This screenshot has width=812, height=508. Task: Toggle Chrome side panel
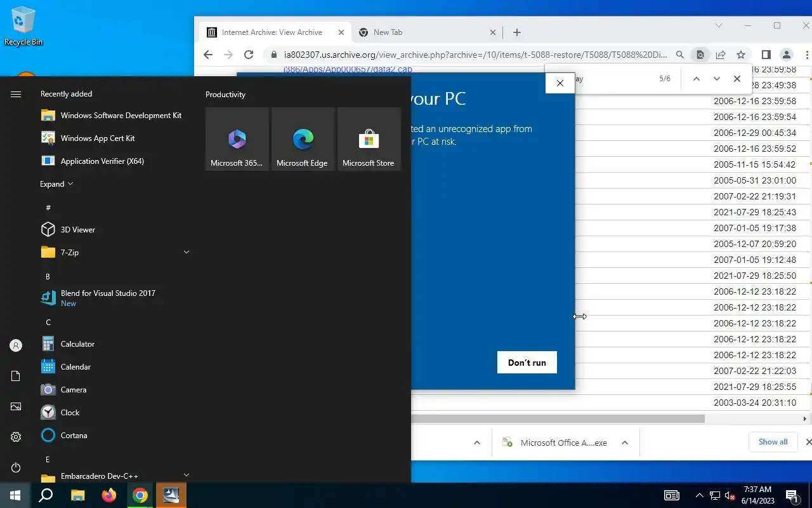coord(766,55)
